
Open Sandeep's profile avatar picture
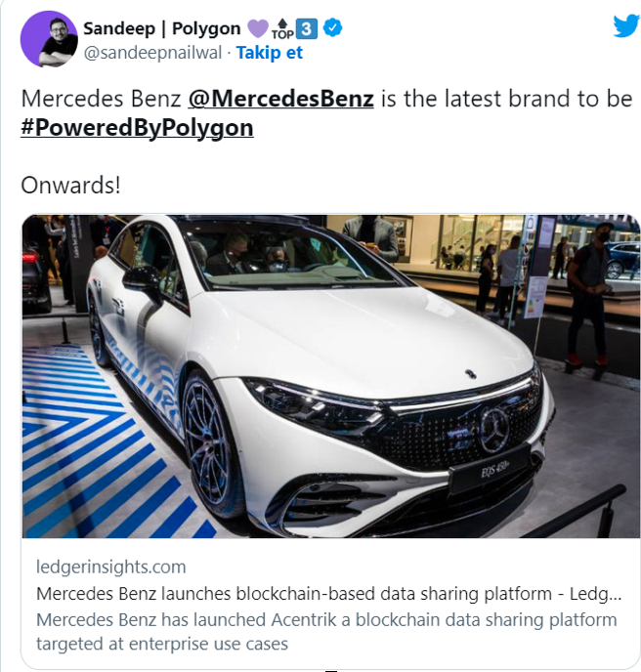(49, 39)
